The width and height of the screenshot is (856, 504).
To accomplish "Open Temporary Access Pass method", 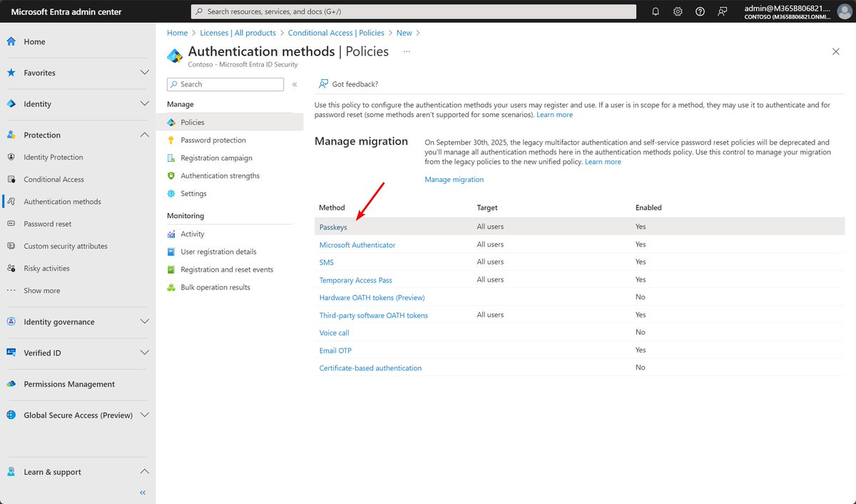I will pos(355,280).
